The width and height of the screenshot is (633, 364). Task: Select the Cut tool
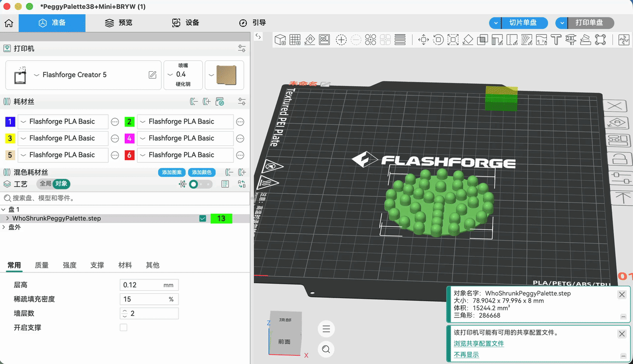[x=483, y=40]
